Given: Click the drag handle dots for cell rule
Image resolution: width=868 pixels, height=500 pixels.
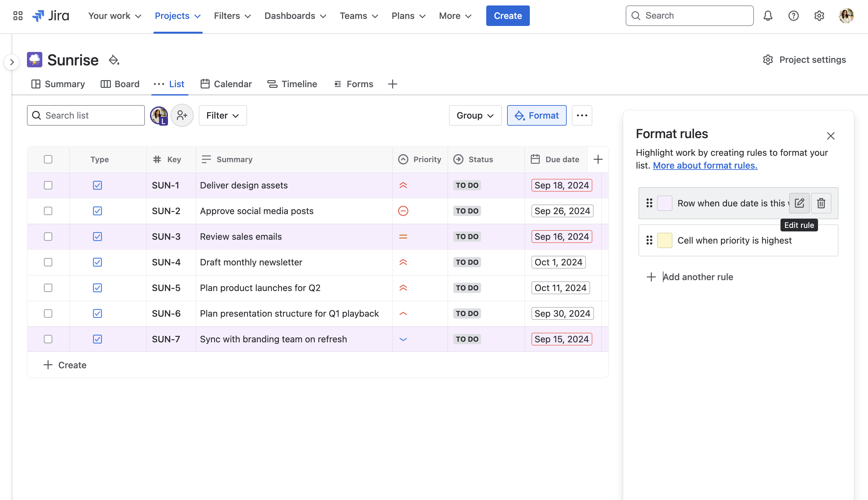Looking at the screenshot, I should (x=649, y=240).
